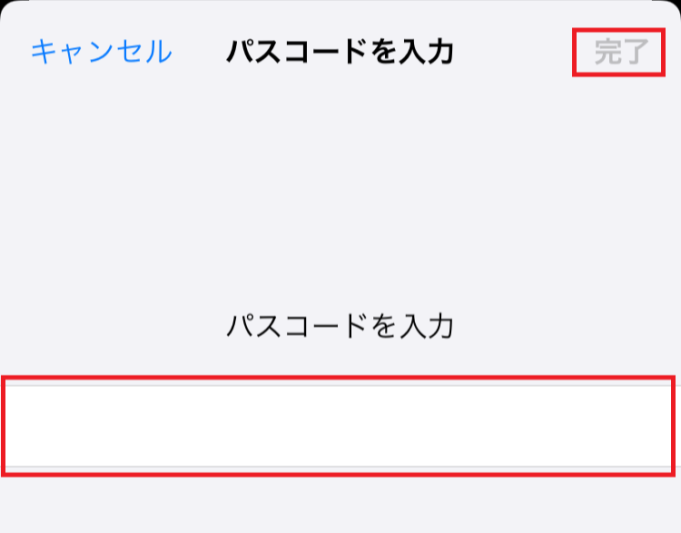Click the パスコードを入力 label above the field
Viewport: 681px width, 533px height.
[339, 325]
